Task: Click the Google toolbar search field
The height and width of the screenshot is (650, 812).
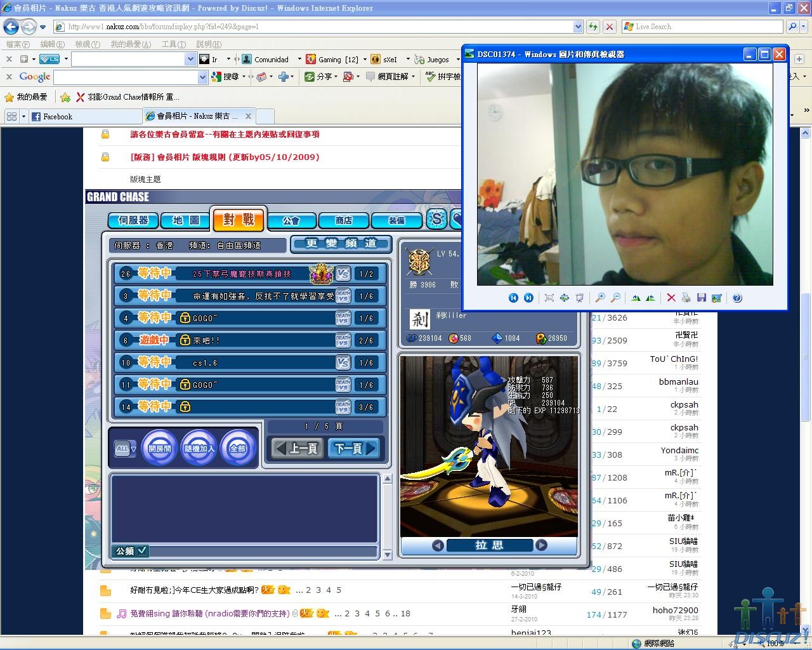Action: click(x=126, y=77)
